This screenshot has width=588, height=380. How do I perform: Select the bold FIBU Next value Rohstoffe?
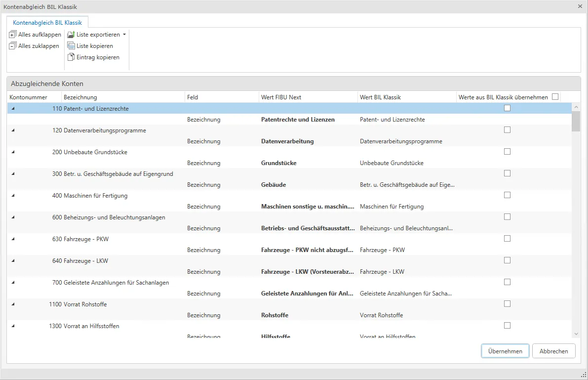pos(274,315)
